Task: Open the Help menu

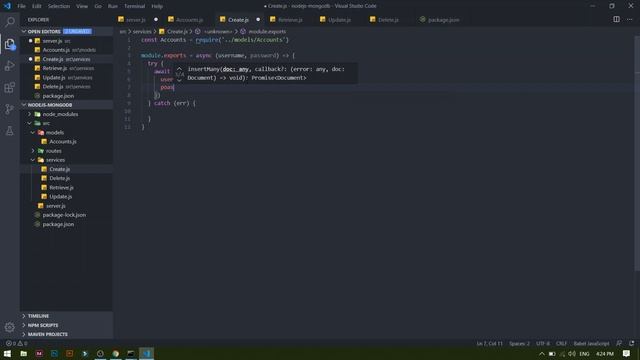Action: (x=157, y=6)
